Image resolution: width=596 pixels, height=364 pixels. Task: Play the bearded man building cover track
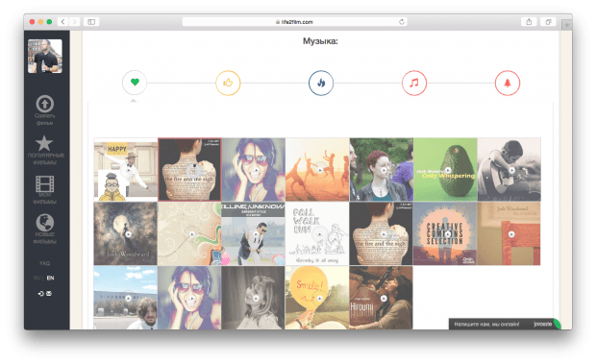click(129, 298)
